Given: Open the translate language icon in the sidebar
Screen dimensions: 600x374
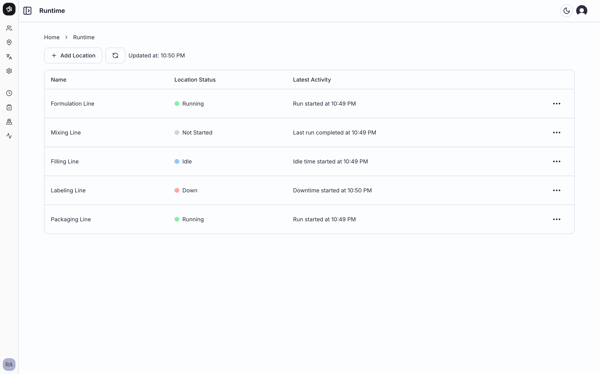Looking at the screenshot, I should point(9,57).
